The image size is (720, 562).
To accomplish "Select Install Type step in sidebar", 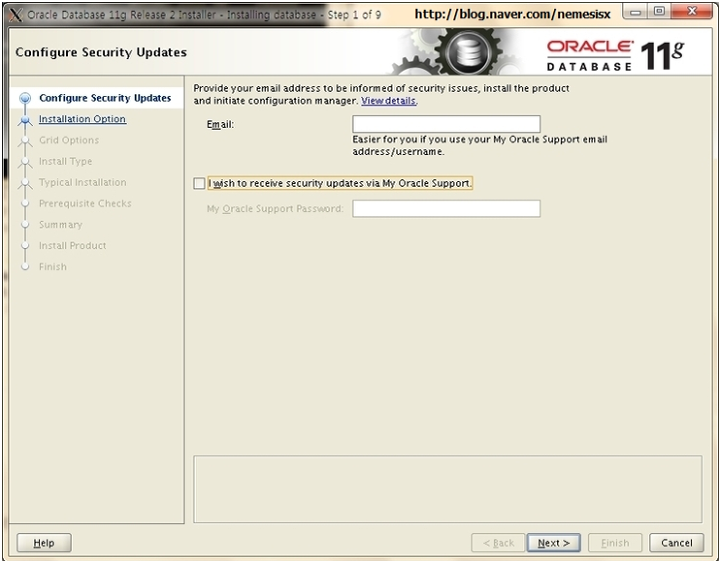I will click(65, 161).
